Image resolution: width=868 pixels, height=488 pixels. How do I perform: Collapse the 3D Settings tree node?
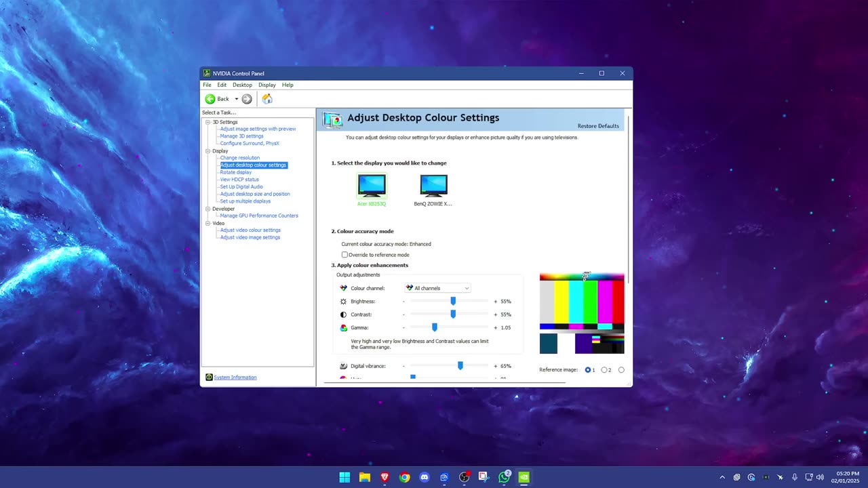[x=208, y=122]
